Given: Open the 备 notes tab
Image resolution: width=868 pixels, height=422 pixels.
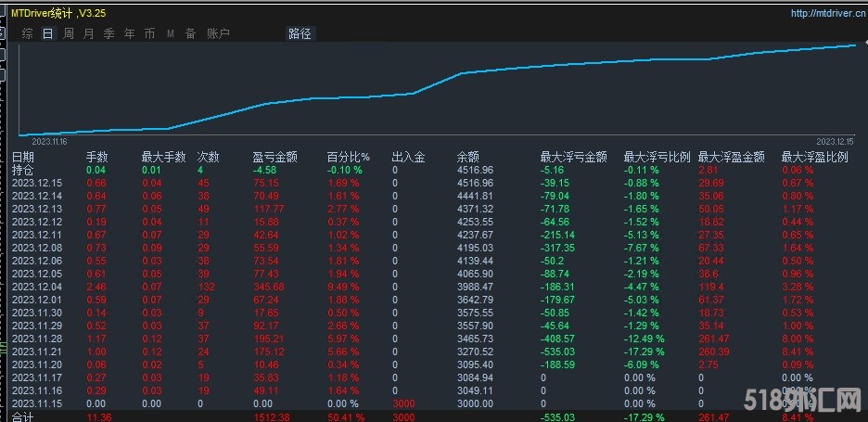Looking at the screenshot, I should coord(190,33).
